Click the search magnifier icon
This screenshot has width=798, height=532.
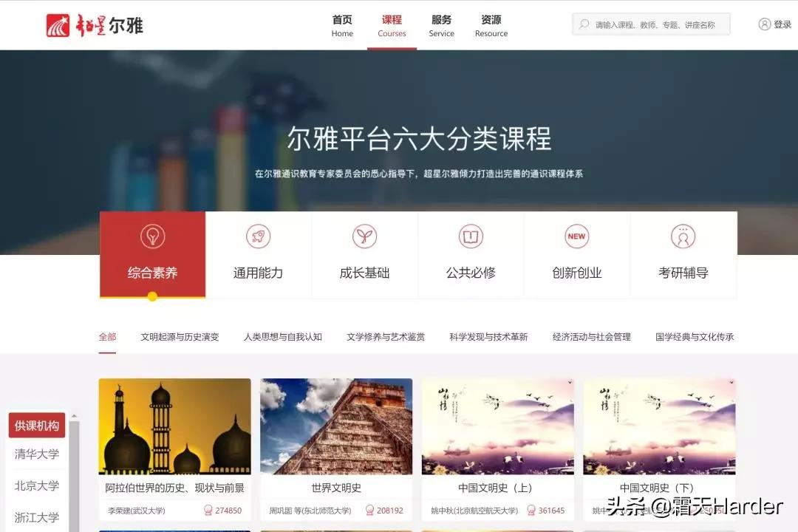[x=584, y=24]
